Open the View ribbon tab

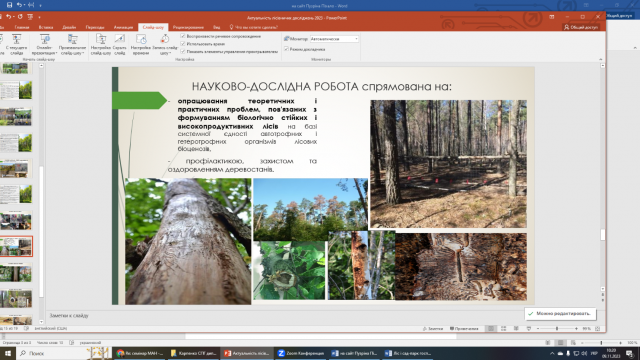pos(216,27)
